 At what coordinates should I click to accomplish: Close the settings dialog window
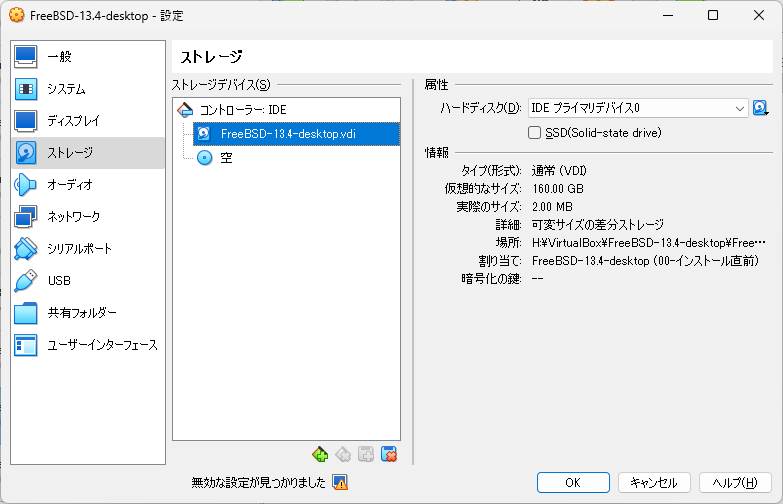tap(759, 15)
